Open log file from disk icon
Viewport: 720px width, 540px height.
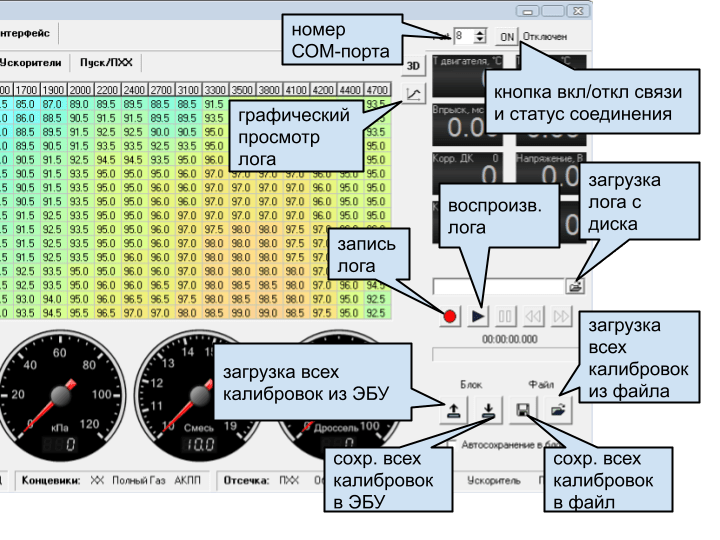pos(575,286)
